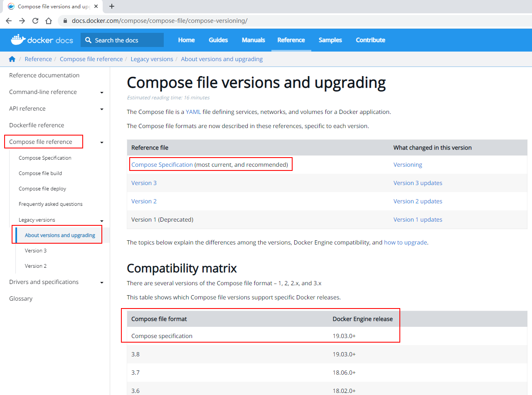Click the breadcrumb home icon
This screenshot has width=532, height=395.
coord(12,59)
